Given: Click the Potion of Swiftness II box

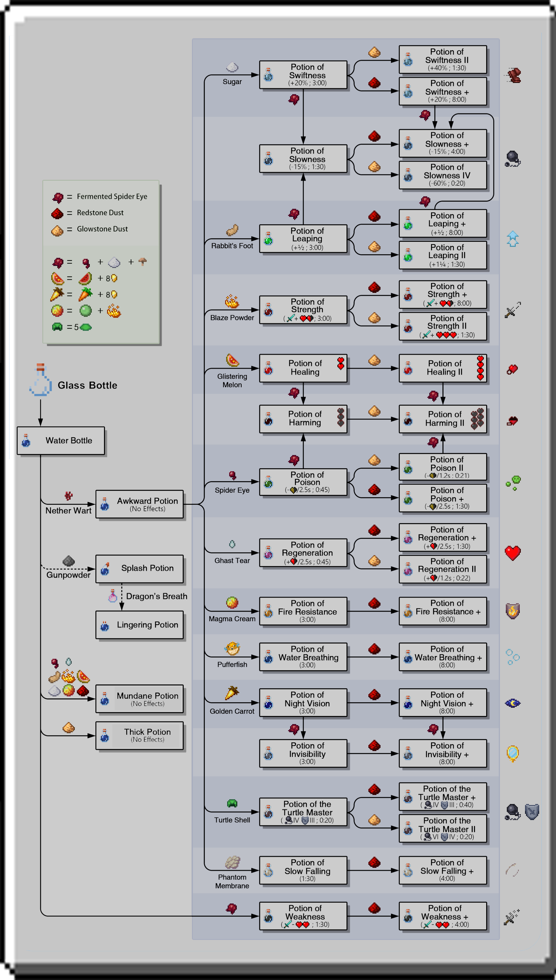Looking at the screenshot, I should coord(443,60).
